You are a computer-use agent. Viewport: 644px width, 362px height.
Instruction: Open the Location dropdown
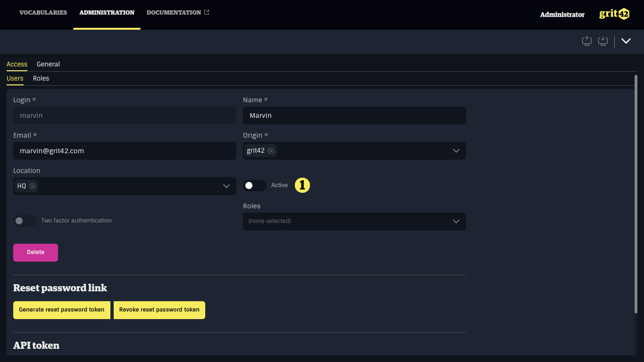(x=226, y=186)
